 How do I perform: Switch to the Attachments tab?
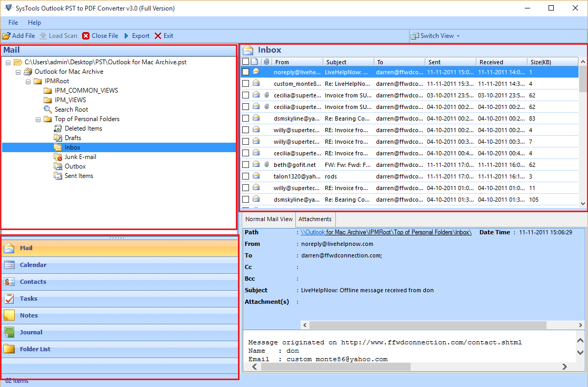pyautogui.click(x=315, y=219)
